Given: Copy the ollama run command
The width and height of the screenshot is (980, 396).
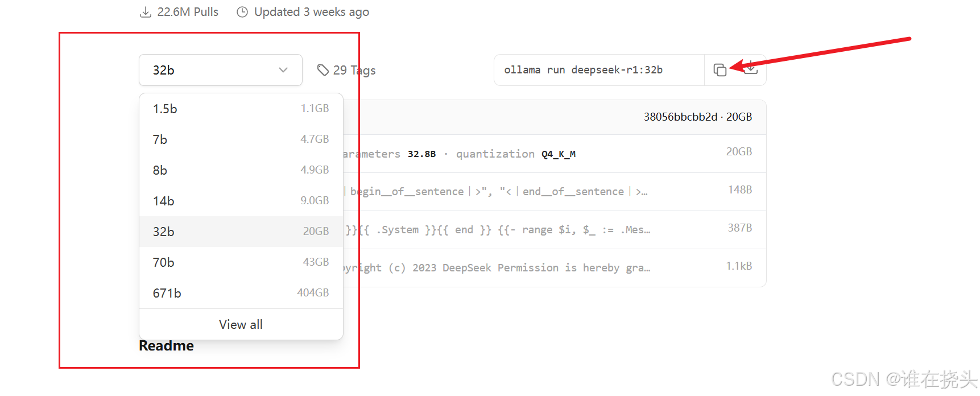Looking at the screenshot, I should click(720, 70).
